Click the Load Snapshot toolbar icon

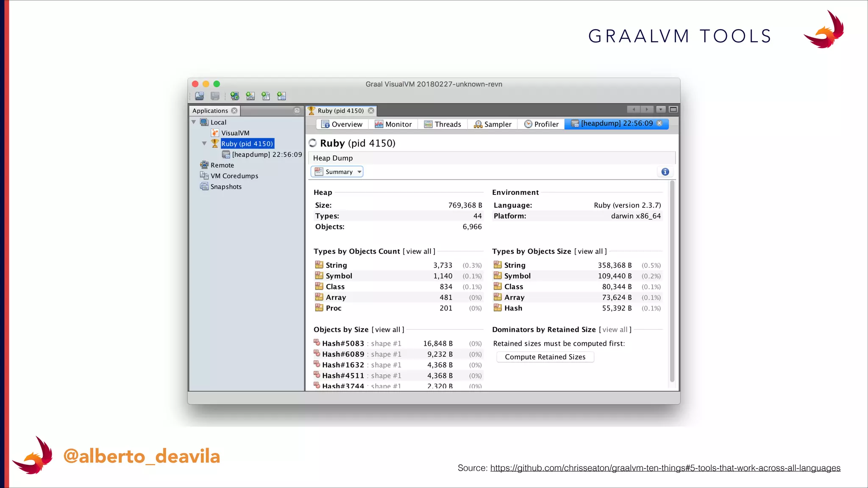pyautogui.click(x=200, y=96)
